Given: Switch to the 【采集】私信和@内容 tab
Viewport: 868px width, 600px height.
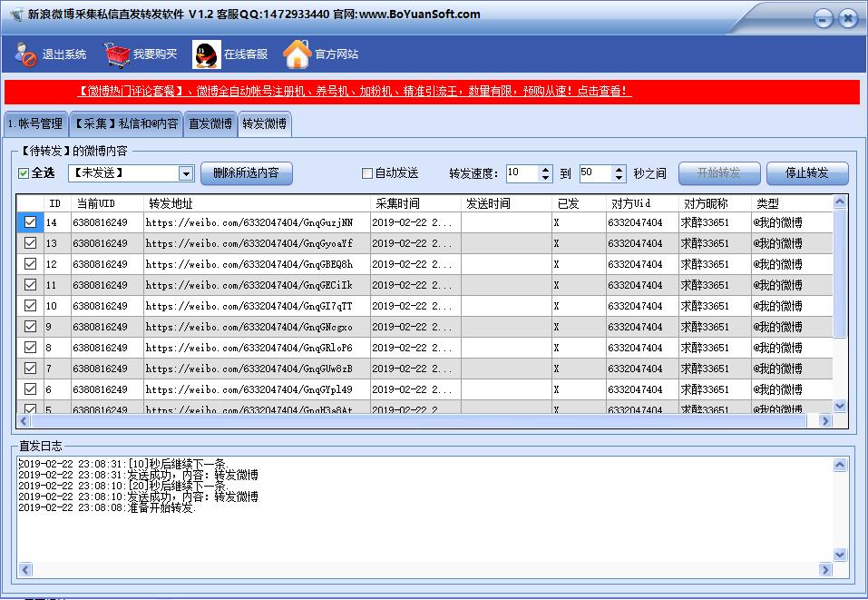Looking at the screenshot, I should coord(126,123).
